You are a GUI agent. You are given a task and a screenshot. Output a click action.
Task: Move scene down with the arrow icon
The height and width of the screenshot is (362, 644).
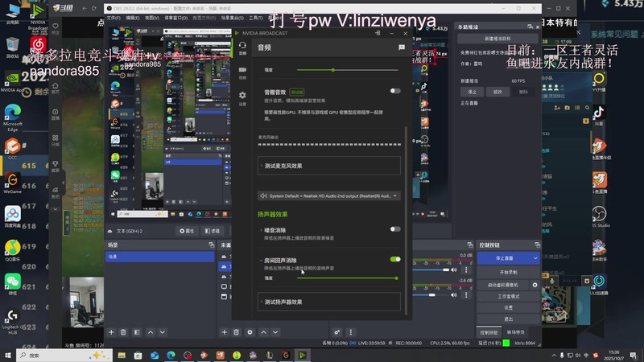coord(163,332)
